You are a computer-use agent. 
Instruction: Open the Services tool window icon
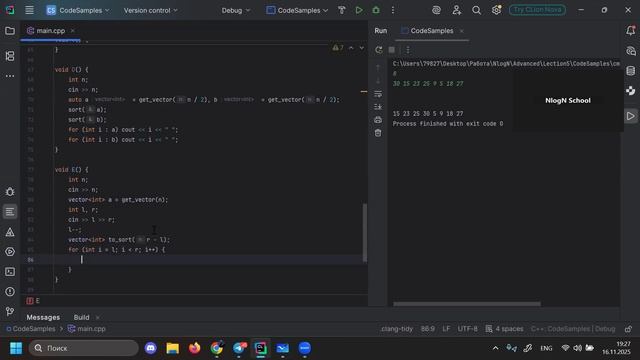pyautogui.click(x=10, y=252)
